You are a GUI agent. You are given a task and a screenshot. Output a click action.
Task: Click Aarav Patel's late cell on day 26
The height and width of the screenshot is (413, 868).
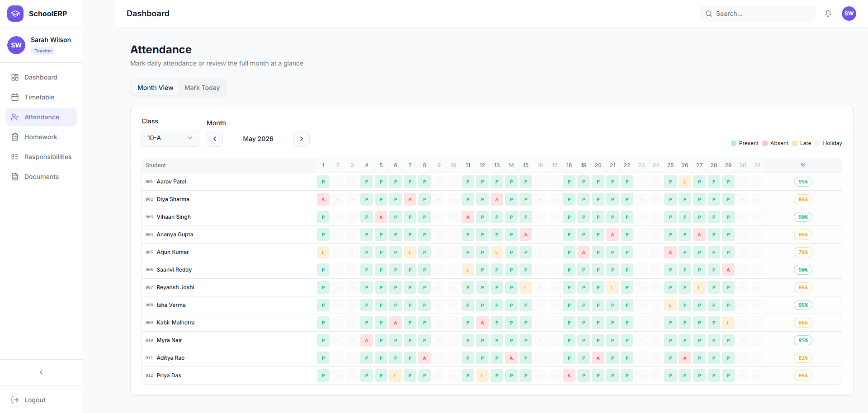pos(685,182)
